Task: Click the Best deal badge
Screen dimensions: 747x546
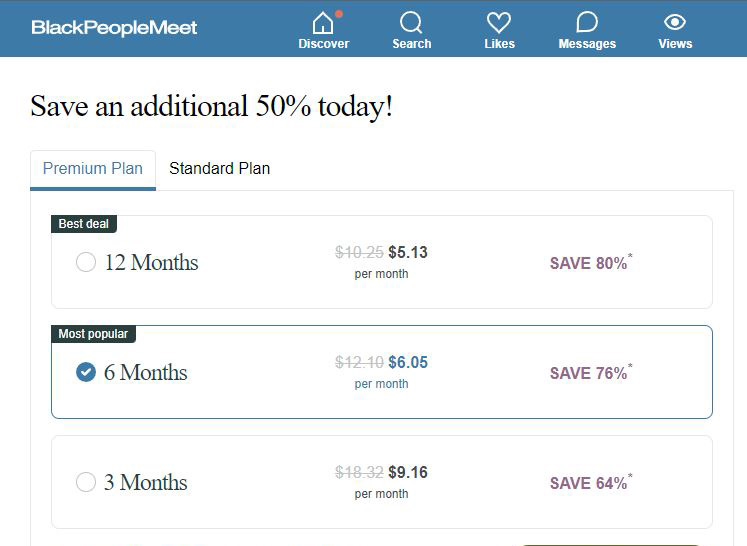Action: 84,224
